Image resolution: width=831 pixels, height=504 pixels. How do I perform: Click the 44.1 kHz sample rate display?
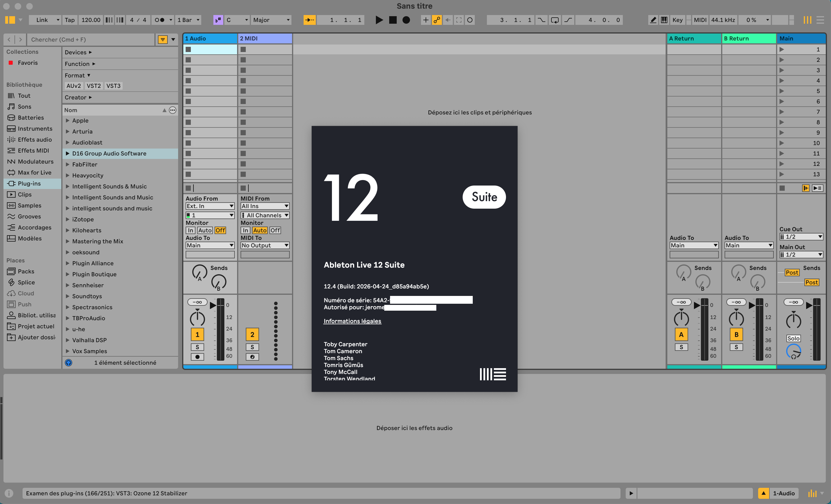tap(723, 20)
